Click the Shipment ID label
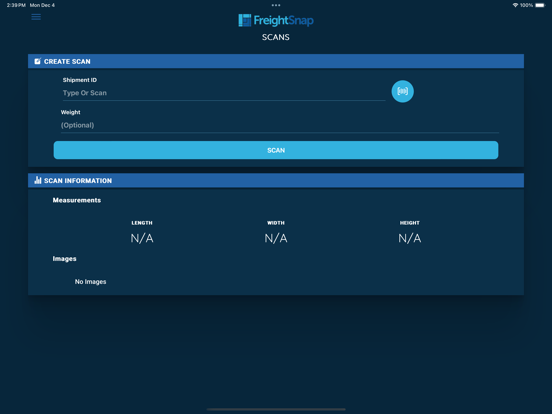Screen dimensions: 552x414 (x=80, y=80)
